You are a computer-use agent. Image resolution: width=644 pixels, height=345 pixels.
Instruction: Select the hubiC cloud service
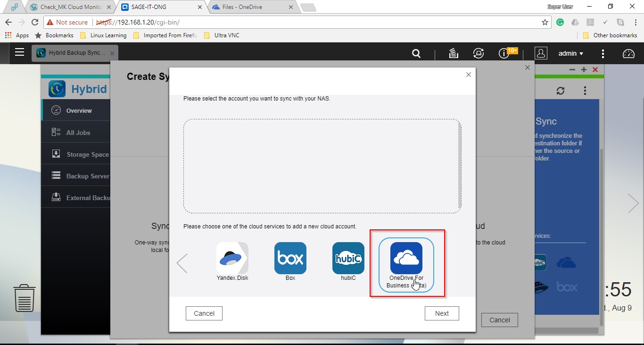pyautogui.click(x=348, y=258)
